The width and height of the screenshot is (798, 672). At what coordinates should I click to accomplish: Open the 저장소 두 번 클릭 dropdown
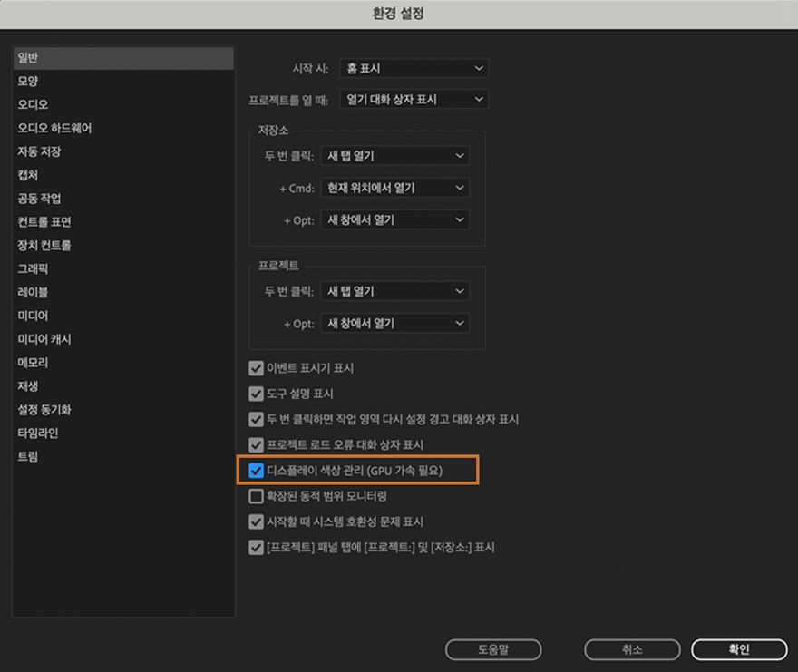pos(394,155)
